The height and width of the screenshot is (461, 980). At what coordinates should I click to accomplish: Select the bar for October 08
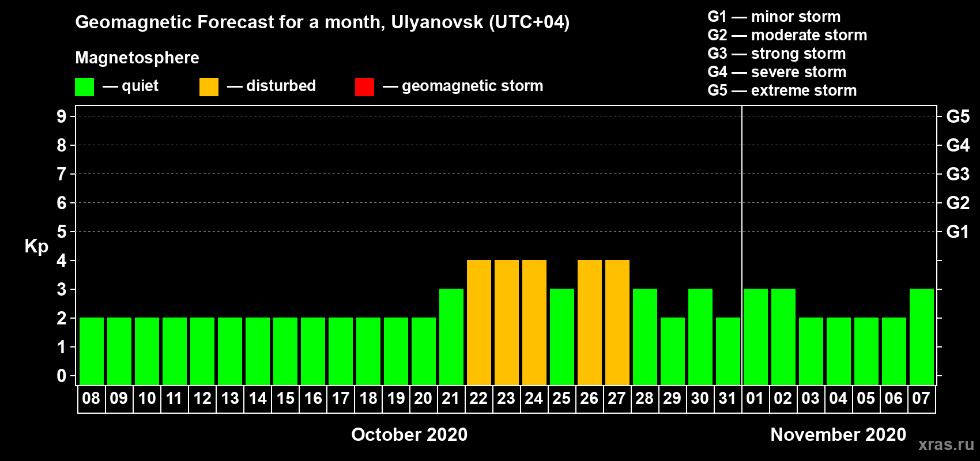(92, 351)
